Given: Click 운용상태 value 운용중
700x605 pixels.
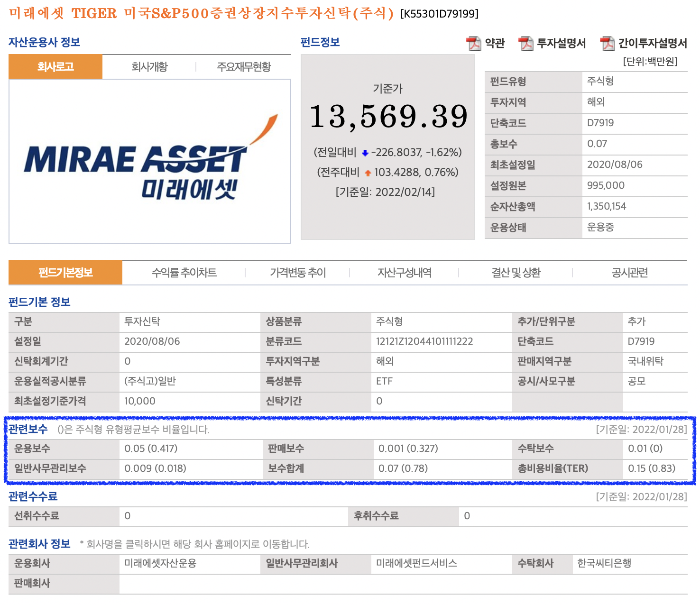Looking at the screenshot, I should coord(600,227).
